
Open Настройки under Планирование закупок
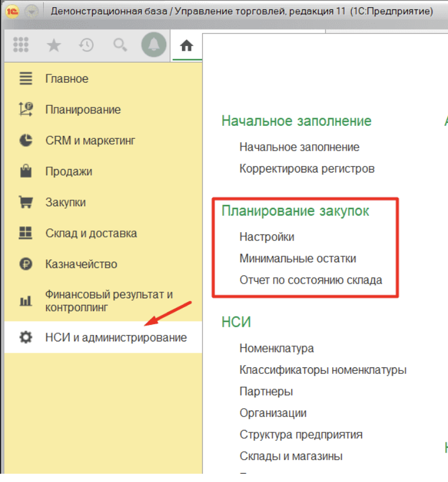click(x=267, y=237)
